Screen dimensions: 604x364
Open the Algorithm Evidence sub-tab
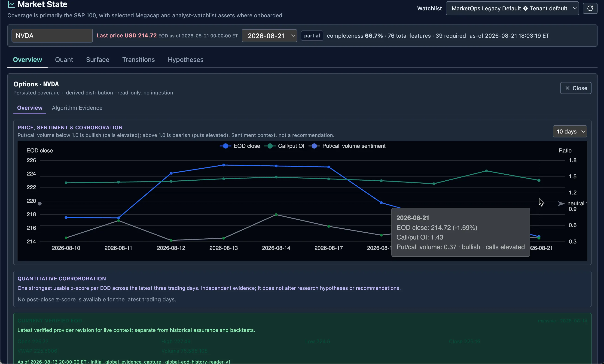[x=77, y=108]
